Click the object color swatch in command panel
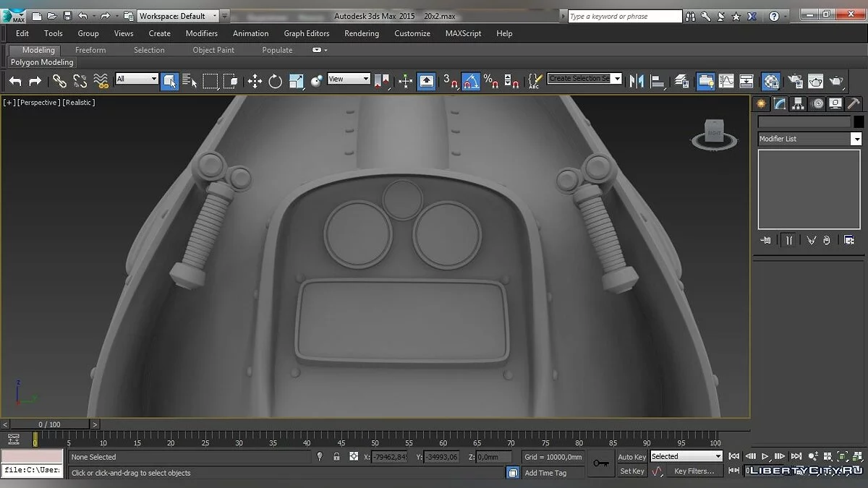The width and height of the screenshot is (868, 488). point(859,122)
